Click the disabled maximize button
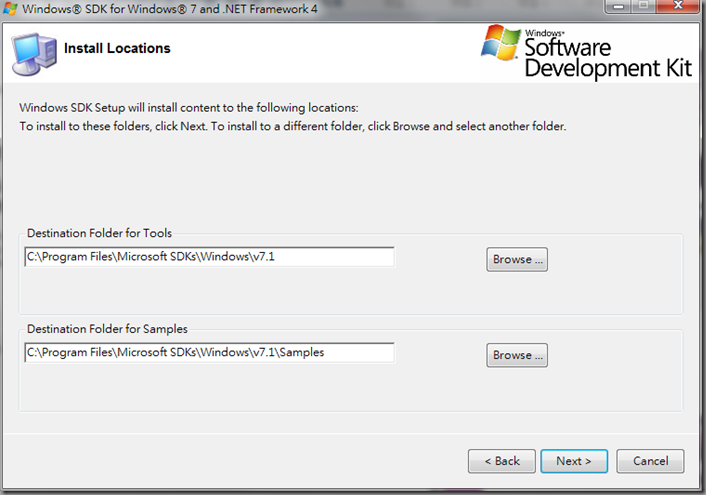706x495 pixels. 644,6
